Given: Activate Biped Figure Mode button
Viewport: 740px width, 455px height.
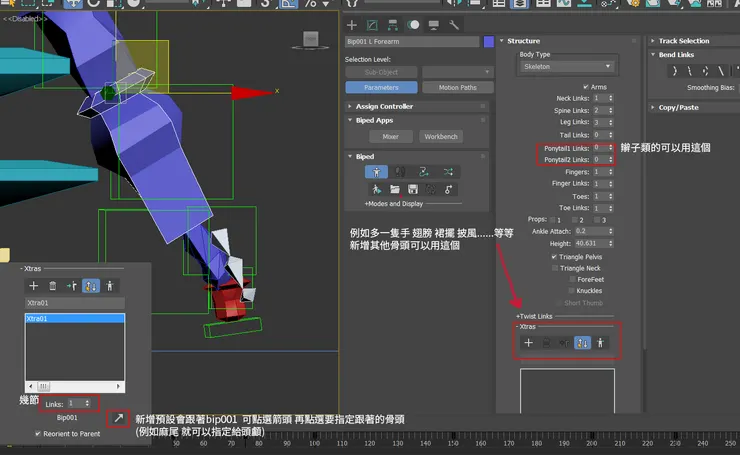Looking at the screenshot, I should pos(376,172).
